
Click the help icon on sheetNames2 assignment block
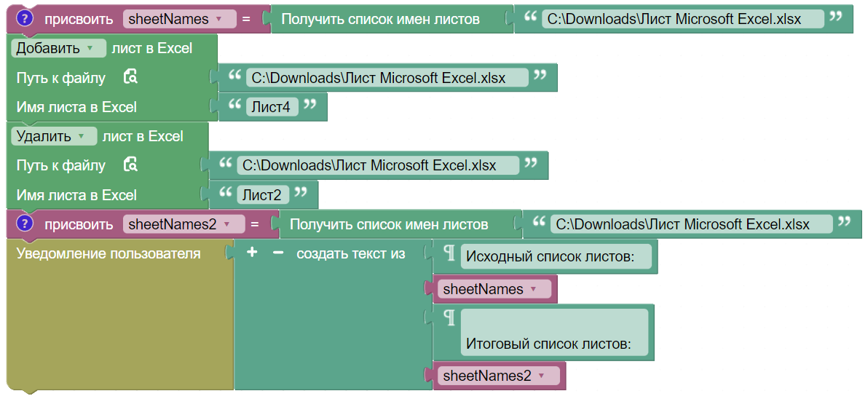25,224
